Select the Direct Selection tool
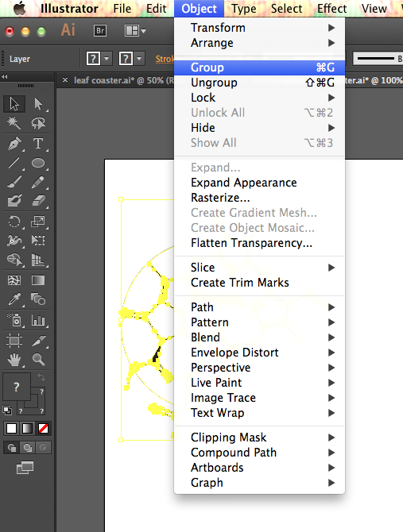Screen dimensions: 403x532 click(x=38, y=104)
